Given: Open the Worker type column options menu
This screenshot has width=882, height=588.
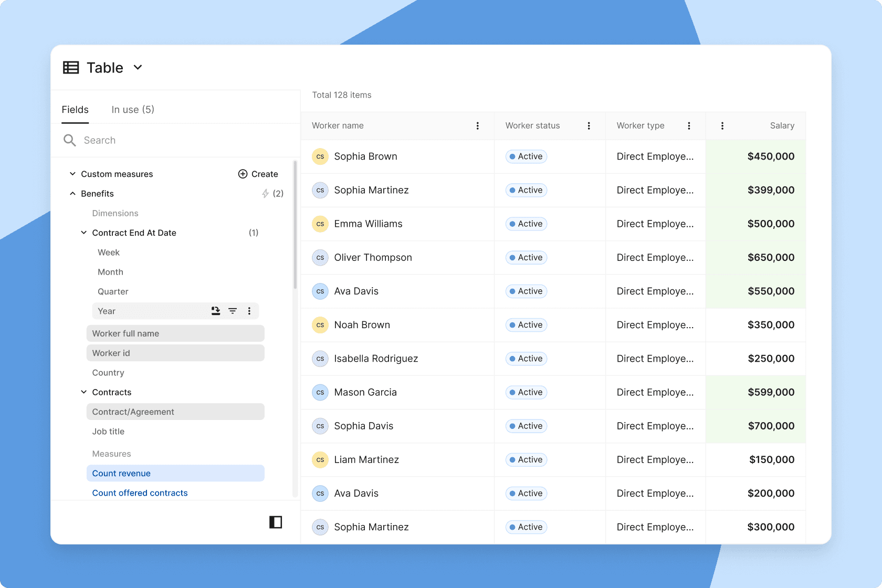Looking at the screenshot, I should click(689, 125).
